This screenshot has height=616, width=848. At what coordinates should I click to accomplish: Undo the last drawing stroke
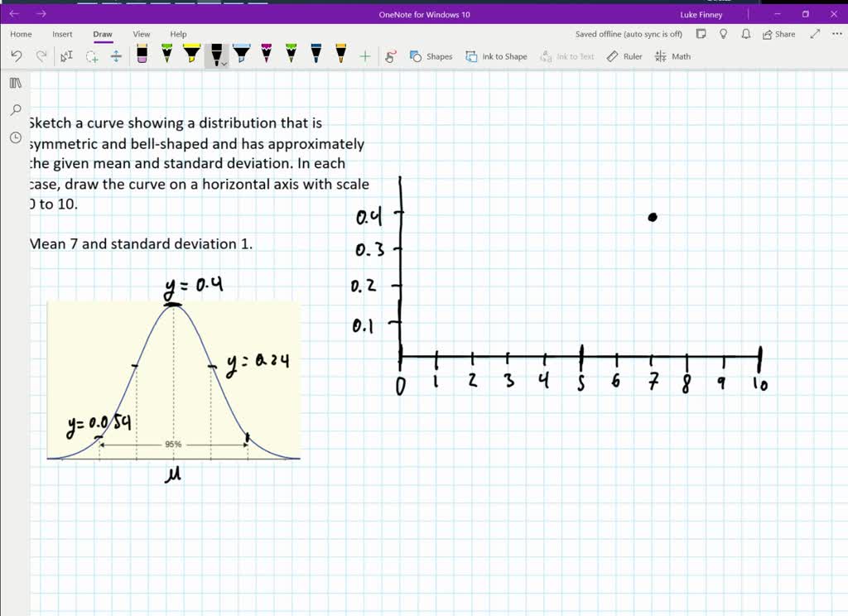click(17, 55)
